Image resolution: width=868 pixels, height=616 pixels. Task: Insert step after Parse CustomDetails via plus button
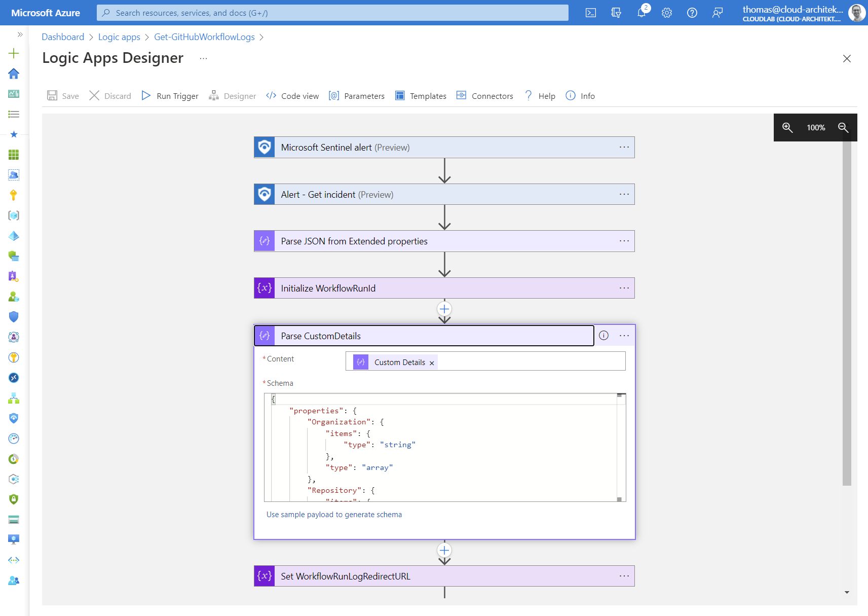pyautogui.click(x=444, y=550)
